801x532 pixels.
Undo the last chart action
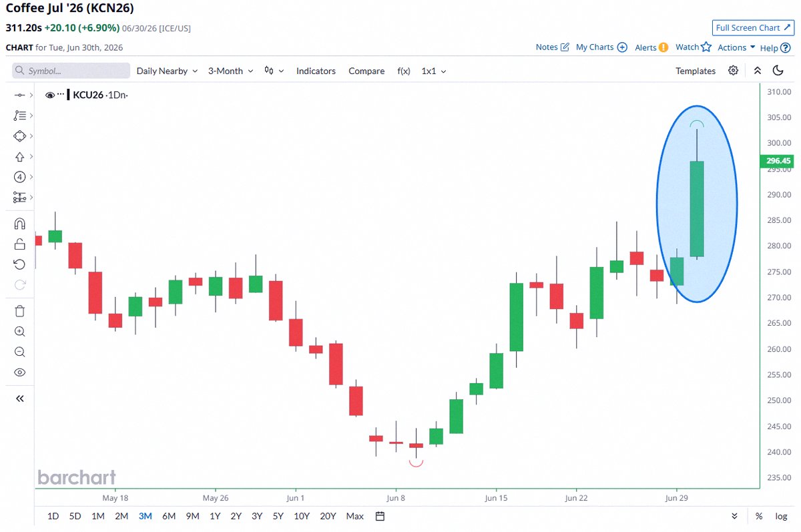coord(19,264)
